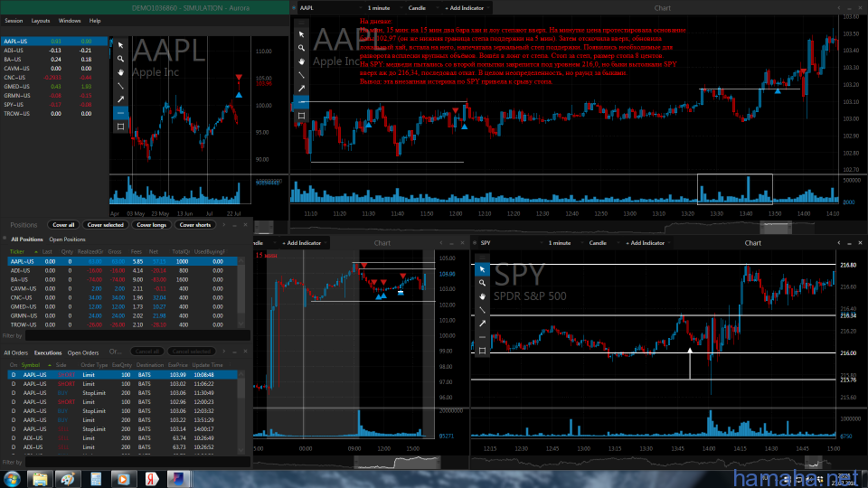This screenshot has width=868, height=488.
Task: Select the horizontal line tool in the small AAPL daily chart
Action: coord(120,113)
